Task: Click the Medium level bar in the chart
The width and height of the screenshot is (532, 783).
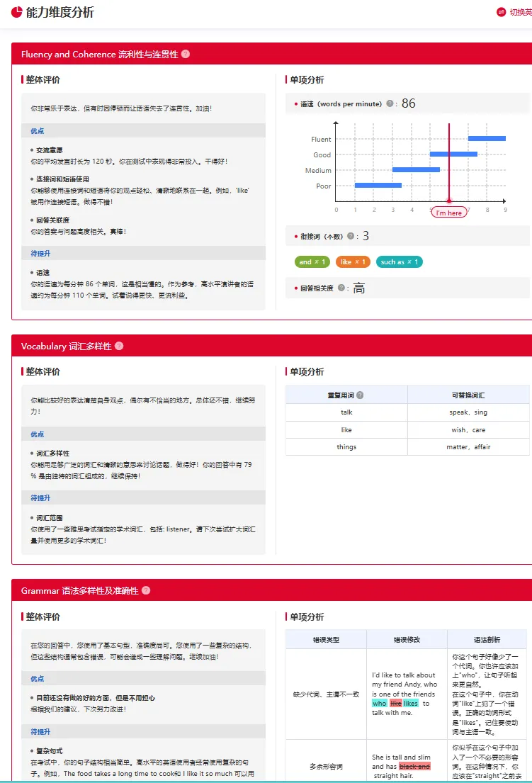Action: [x=416, y=170]
